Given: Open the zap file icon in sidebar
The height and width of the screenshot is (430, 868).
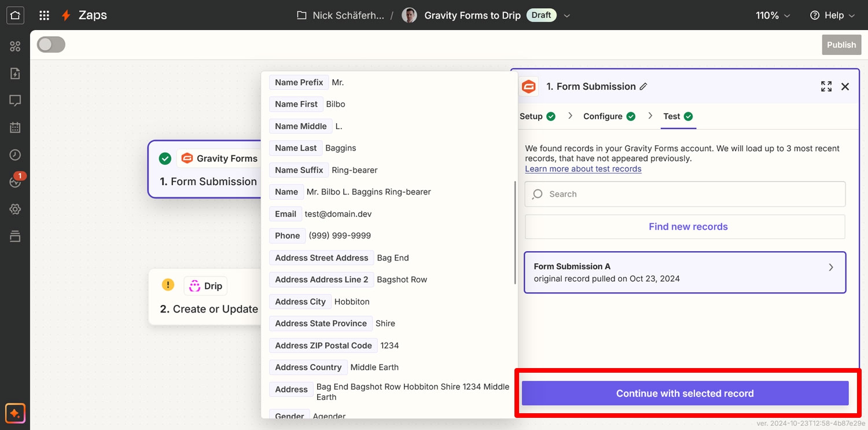Looking at the screenshot, I should pos(15,73).
